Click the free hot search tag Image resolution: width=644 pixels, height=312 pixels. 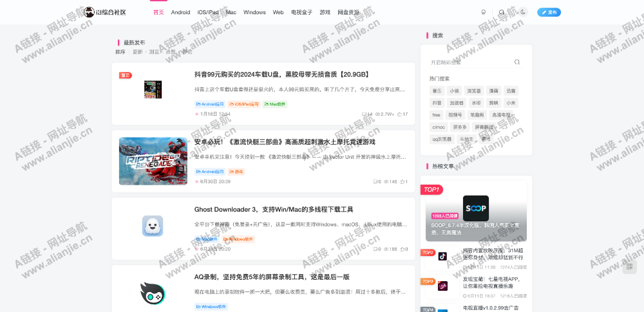coord(436,115)
